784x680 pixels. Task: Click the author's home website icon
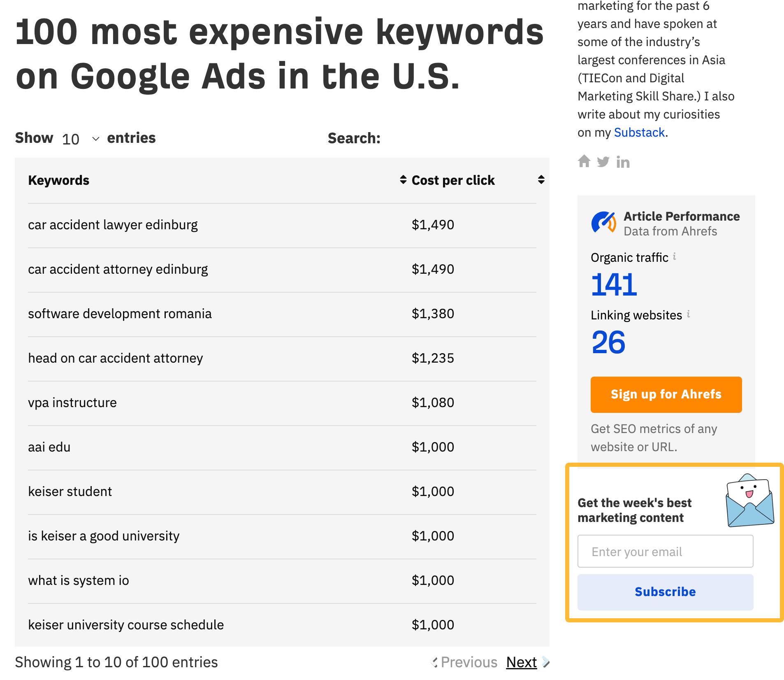click(x=584, y=161)
